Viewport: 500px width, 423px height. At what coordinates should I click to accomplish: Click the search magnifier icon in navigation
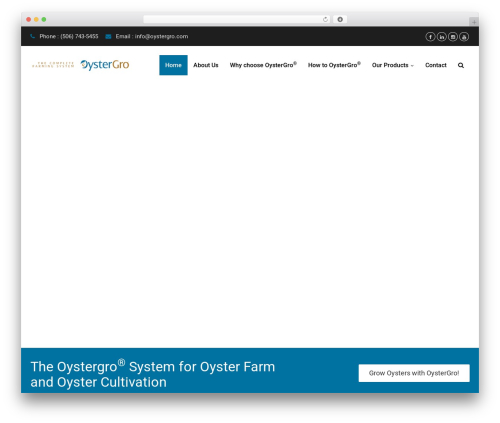click(x=461, y=65)
